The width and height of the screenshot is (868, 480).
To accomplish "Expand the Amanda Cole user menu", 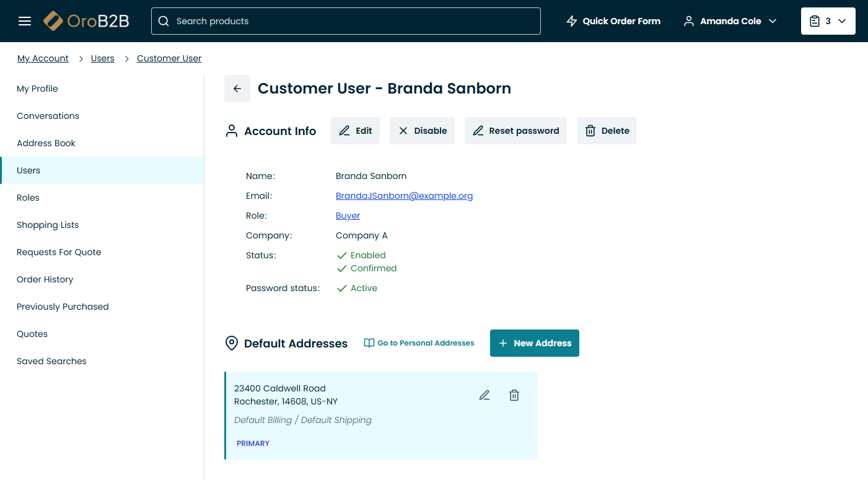I will click(730, 21).
